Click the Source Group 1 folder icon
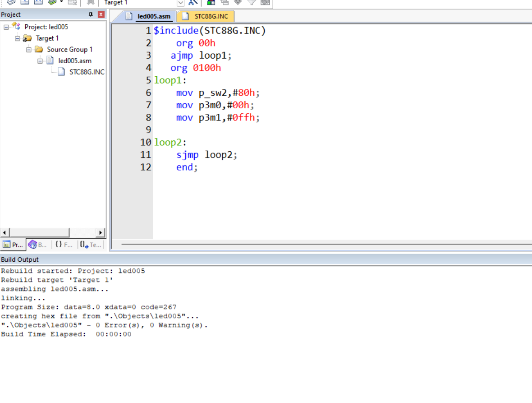Viewport: 532px width, 403px height. (x=39, y=50)
